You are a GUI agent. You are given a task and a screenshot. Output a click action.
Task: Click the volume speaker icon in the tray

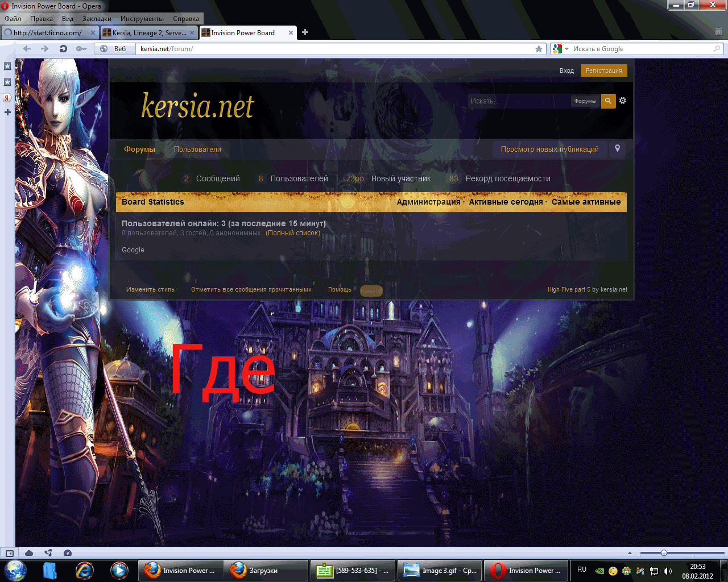668,571
